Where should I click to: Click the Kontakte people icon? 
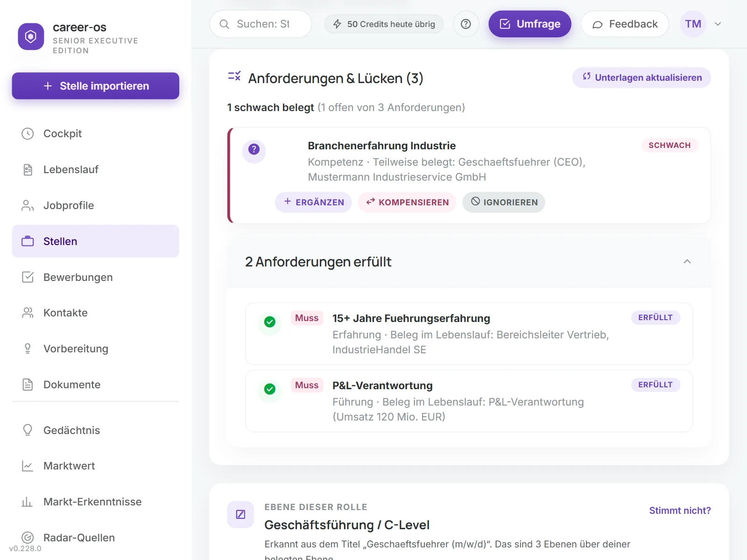click(x=28, y=313)
